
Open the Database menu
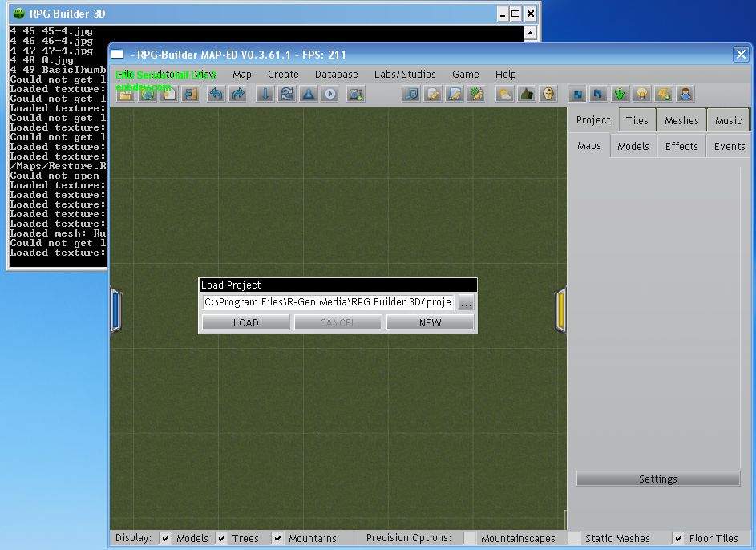[x=336, y=75]
